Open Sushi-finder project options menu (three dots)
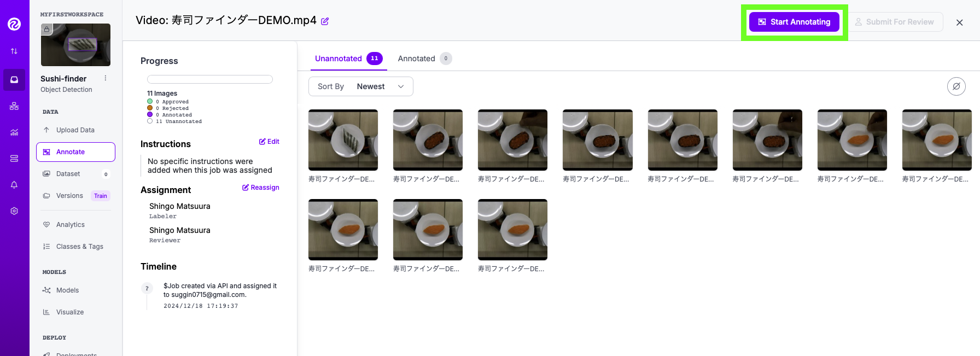The image size is (980, 356). (106, 78)
